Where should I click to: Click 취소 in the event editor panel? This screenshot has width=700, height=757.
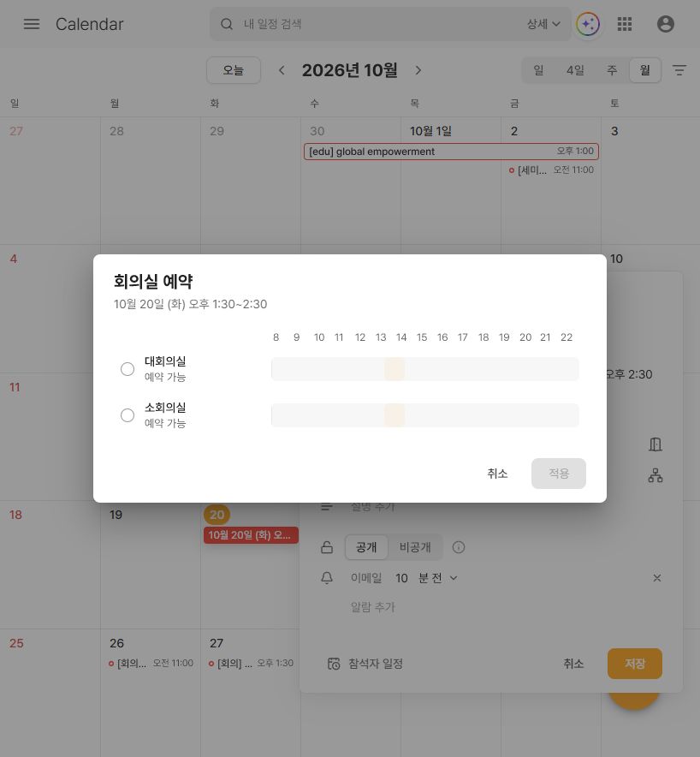pyautogui.click(x=573, y=664)
